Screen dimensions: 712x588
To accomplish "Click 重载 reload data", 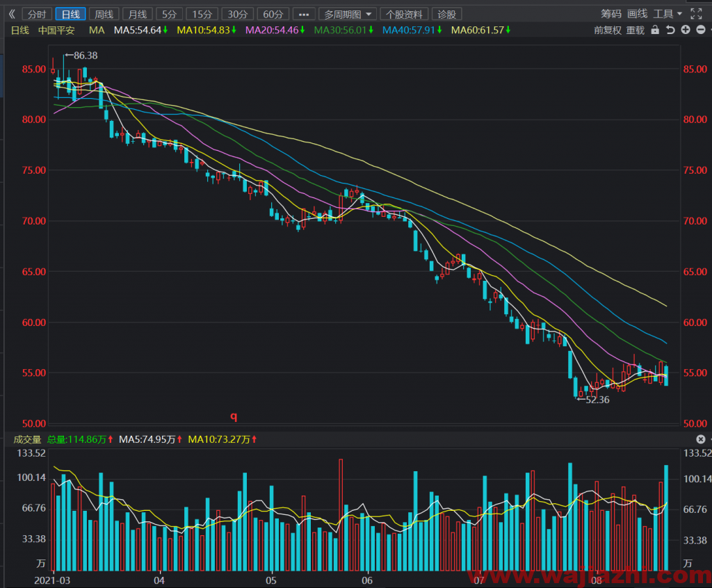I will pos(636,30).
